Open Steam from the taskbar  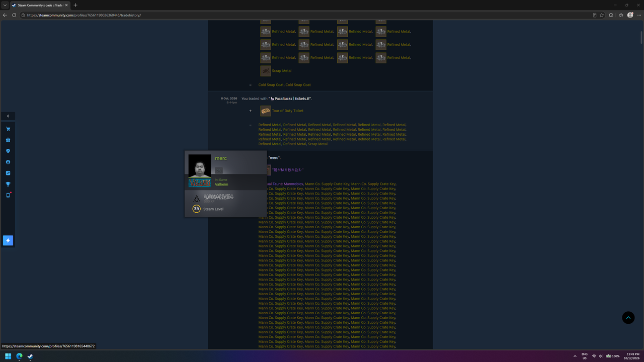point(30,356)
